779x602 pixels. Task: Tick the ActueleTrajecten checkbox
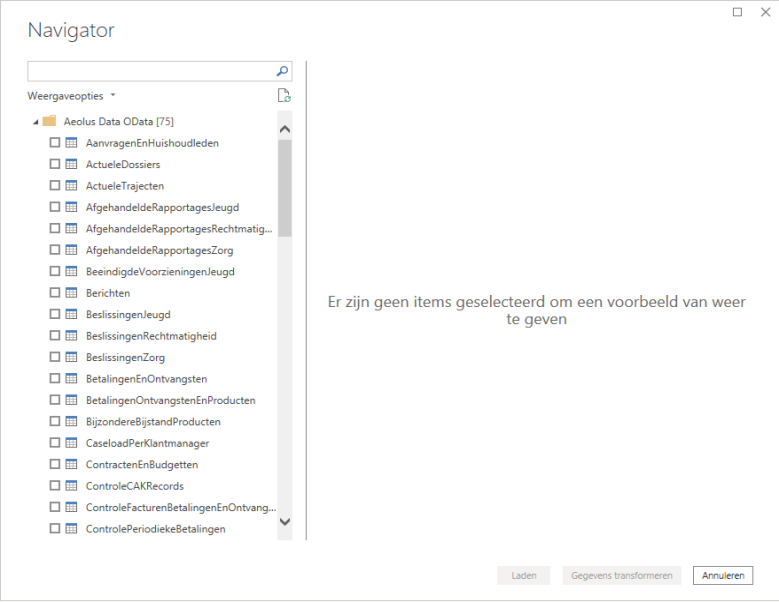55,185
